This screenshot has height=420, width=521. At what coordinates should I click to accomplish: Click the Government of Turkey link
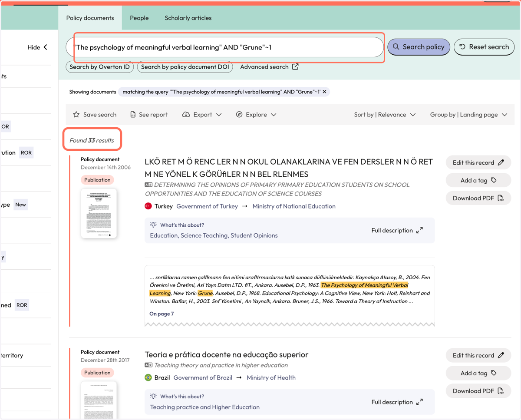(207, 206)
